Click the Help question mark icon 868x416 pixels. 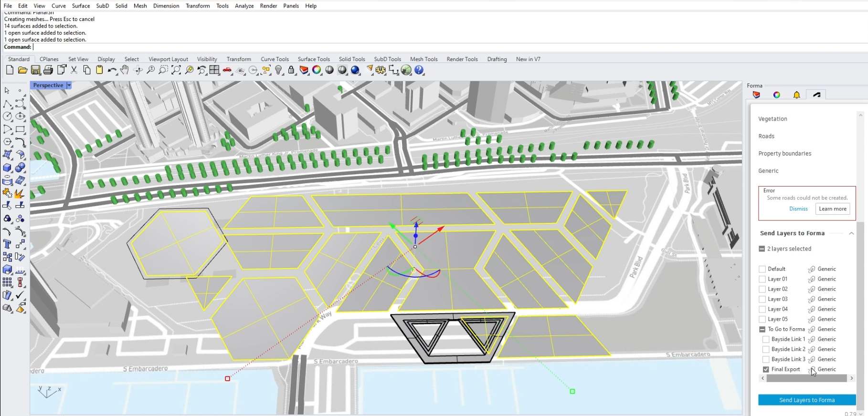tap(419, 70)
